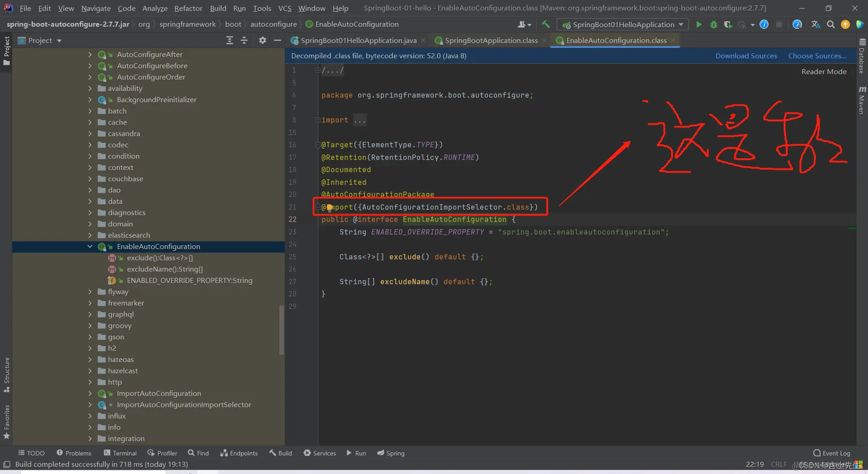868x474 pixels.
Task: Open Project panel settings gear
Action: [263, 41]
